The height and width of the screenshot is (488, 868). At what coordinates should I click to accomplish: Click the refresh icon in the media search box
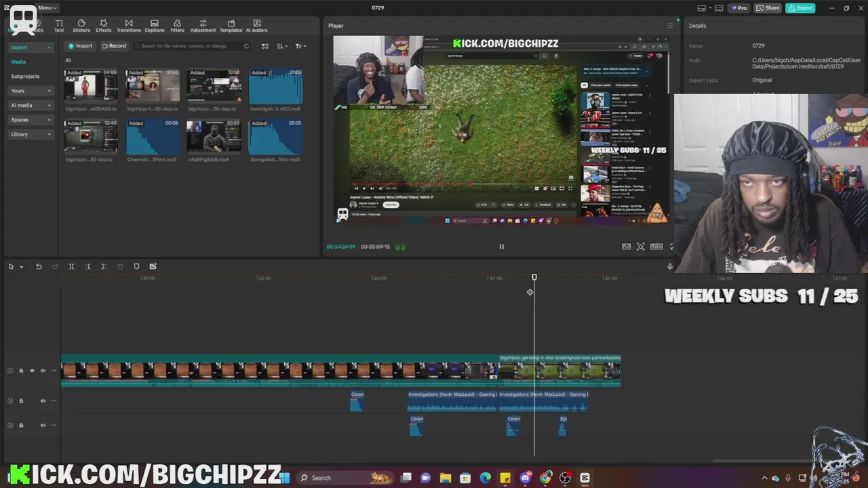246,46
